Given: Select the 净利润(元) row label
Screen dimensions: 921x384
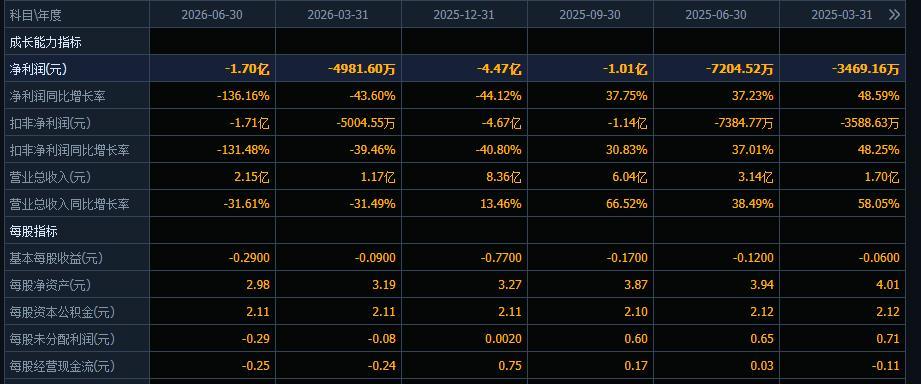Looking at the screenshot, I should 38,69.
